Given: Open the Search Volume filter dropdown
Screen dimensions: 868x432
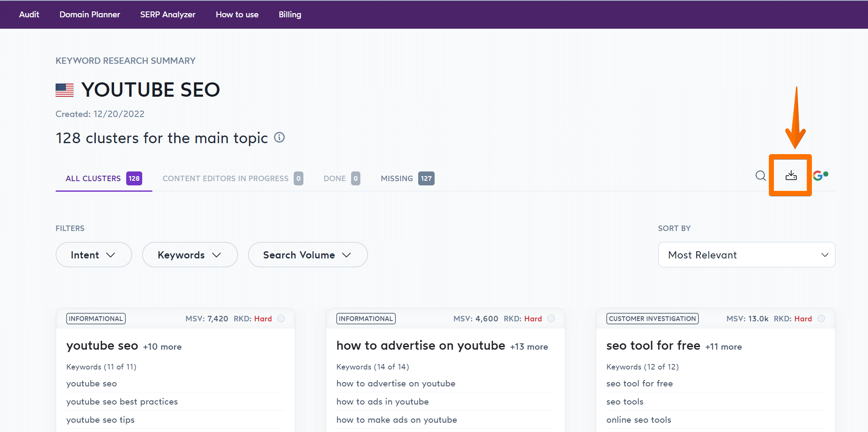Looking at the screenshot, I should 308,255.
